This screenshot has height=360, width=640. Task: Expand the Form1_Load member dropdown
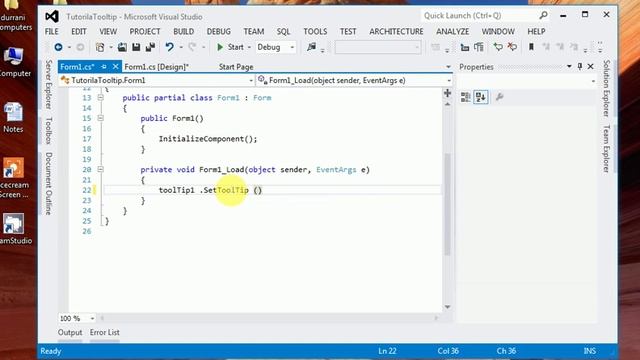(x=449, y=81)
